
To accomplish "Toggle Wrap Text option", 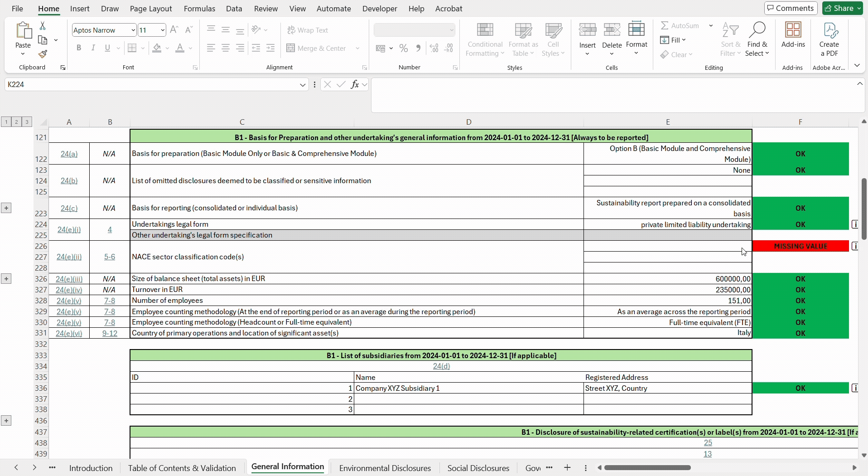I will point(308,30).
